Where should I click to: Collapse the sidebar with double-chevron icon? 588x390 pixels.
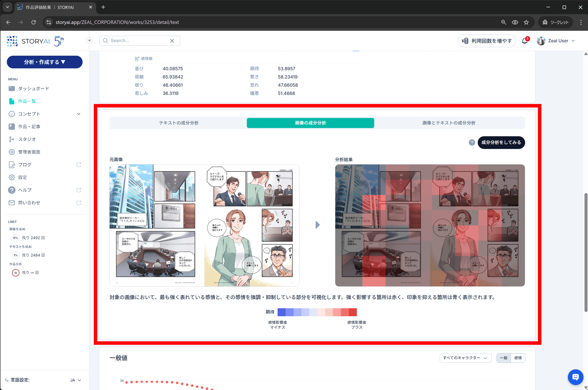coord(89,40)
